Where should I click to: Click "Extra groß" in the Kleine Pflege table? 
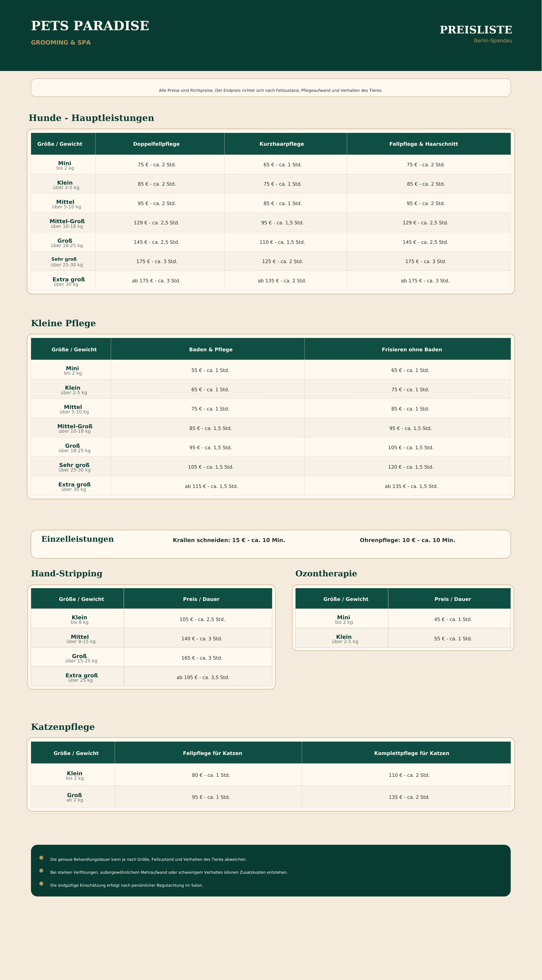[x=75, y=485]
